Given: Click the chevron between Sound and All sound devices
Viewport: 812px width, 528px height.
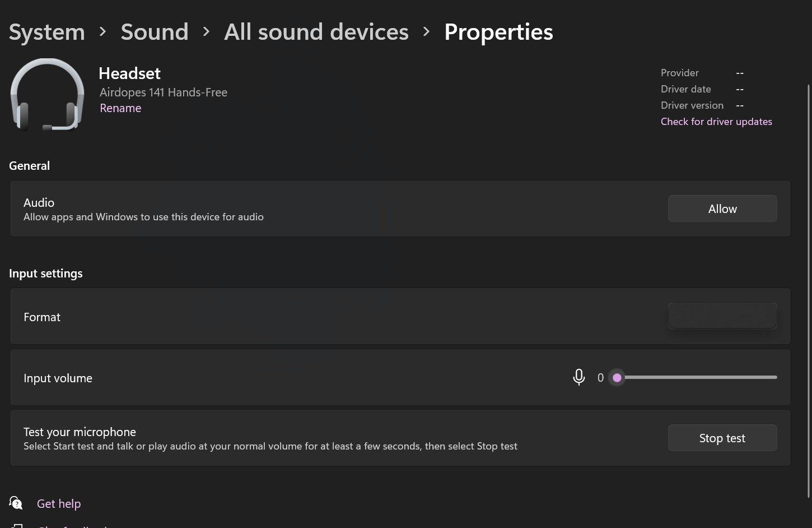Looking at the screenshot, I should coord(206,32).
